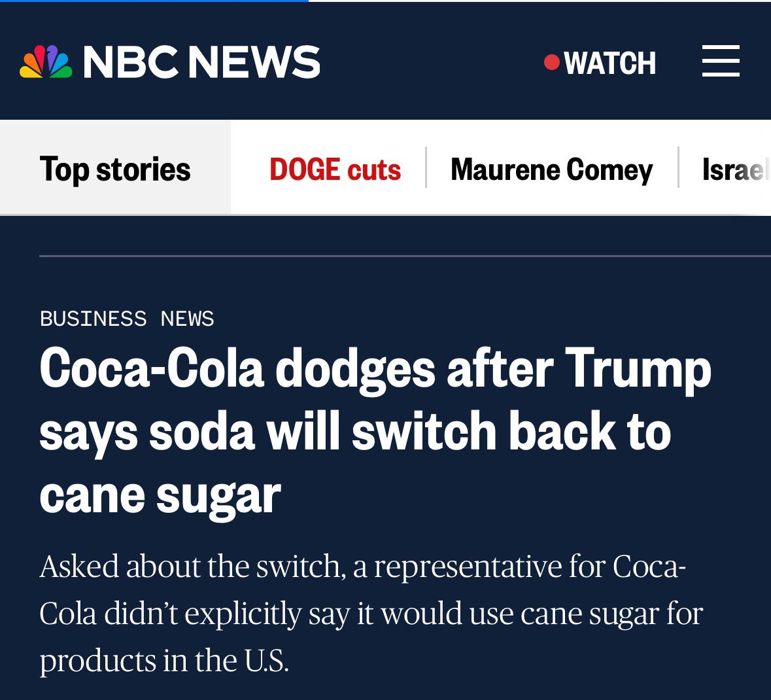
Task: Click the BUSINESS NEWS category label
Action: point(127,319)
